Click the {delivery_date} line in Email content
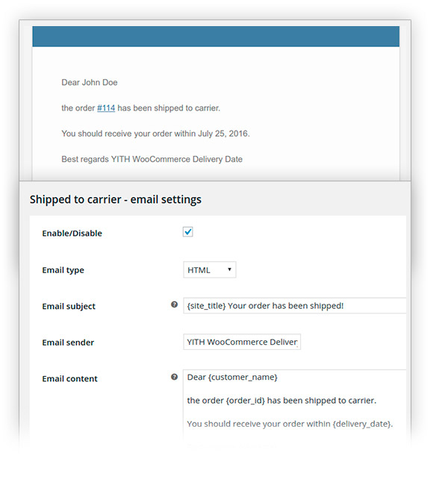This screenshot has height=497, width=448. click(290, 424)
